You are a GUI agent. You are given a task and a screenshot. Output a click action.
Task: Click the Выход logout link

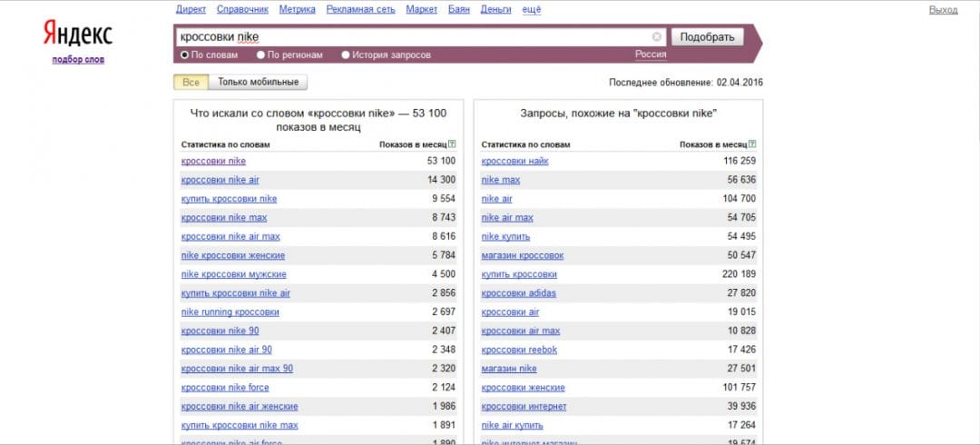(943, 10)
